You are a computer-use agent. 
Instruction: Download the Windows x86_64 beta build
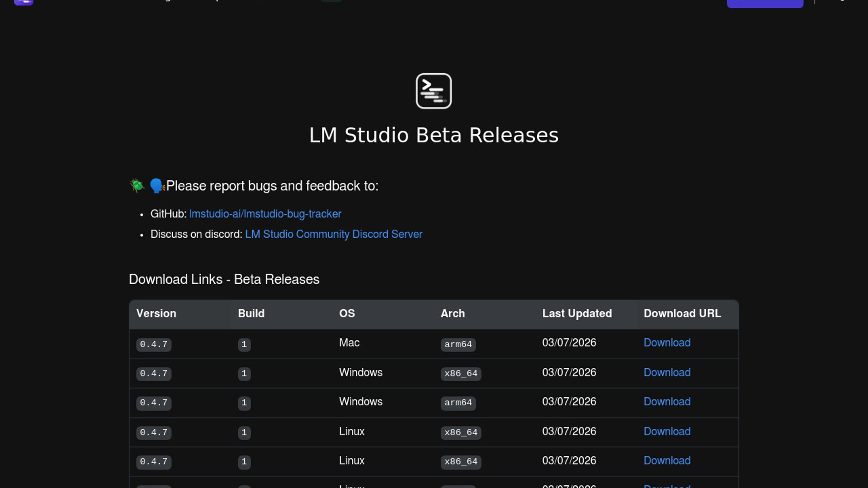(667, 372)
